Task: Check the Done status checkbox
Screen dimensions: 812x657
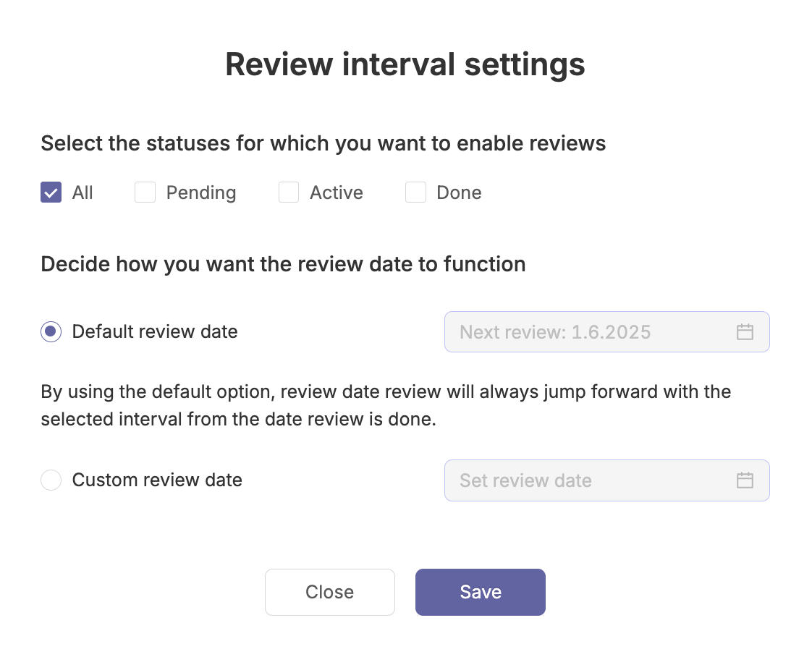Action: click(415, 192)
